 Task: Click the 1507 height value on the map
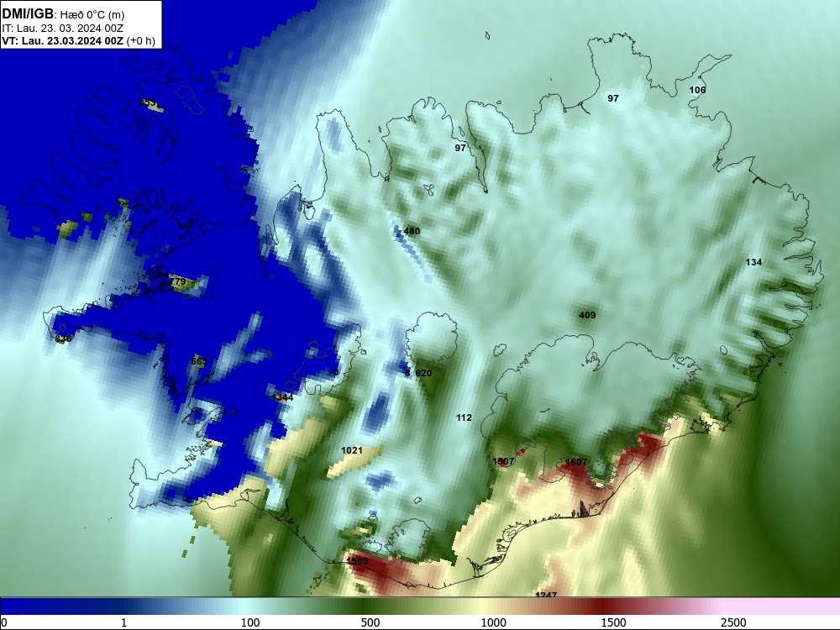click(x=503, y=461)
